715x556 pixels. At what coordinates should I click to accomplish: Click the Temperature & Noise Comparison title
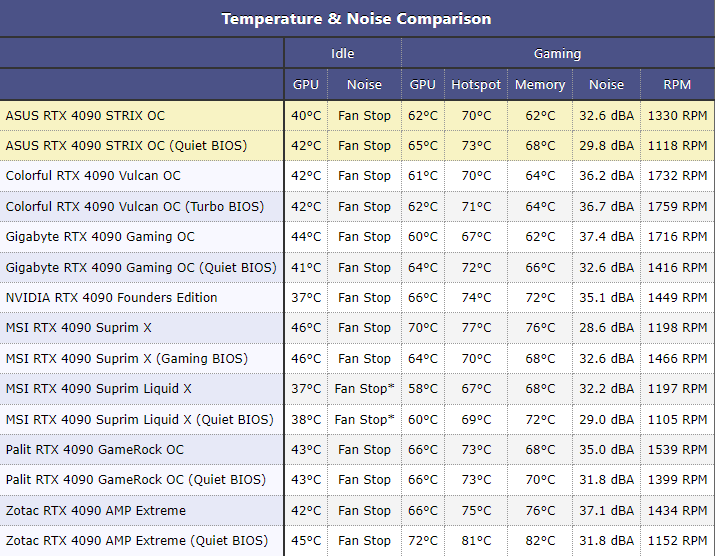356,19
